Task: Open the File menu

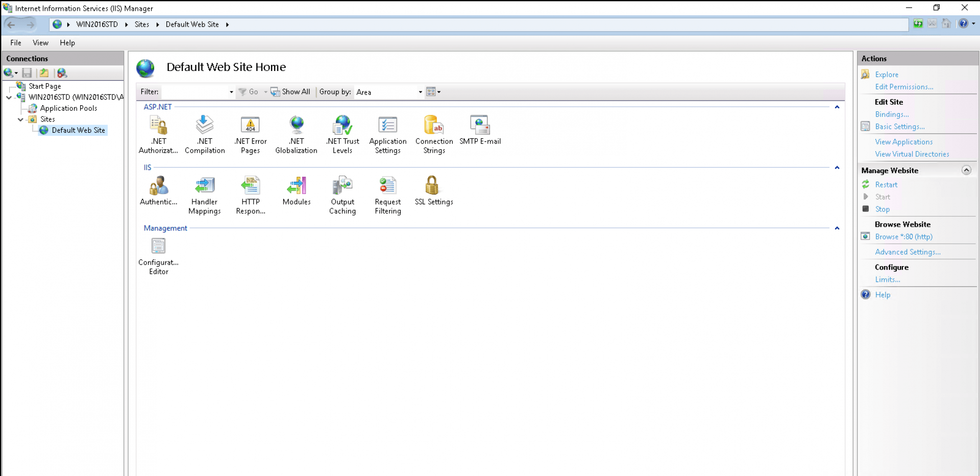Action: [16, 43]
